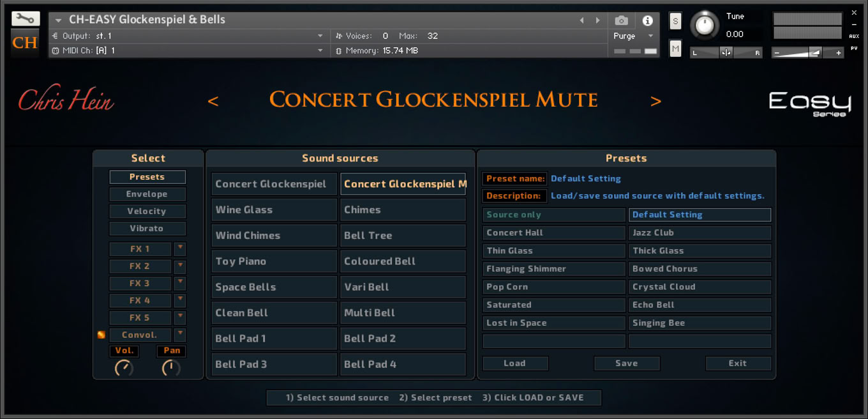Image resolution: width=868 pixels, height=419 pixels.
Task: Open the FX 5 dropdown arrow
Action: (180, 317)
